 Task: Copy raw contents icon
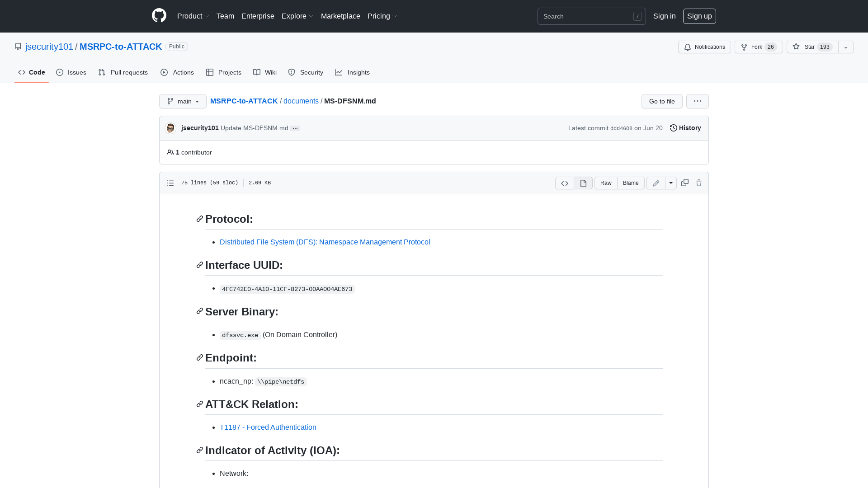tap(685, 183)
